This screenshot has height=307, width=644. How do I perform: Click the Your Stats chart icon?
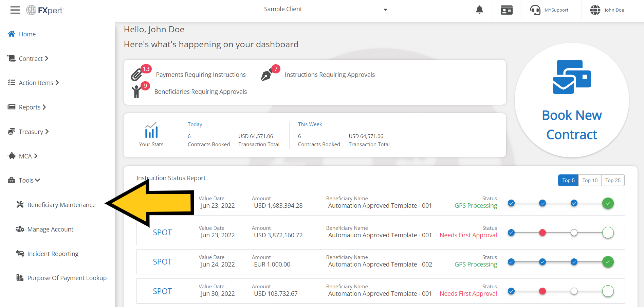point(151,130)
